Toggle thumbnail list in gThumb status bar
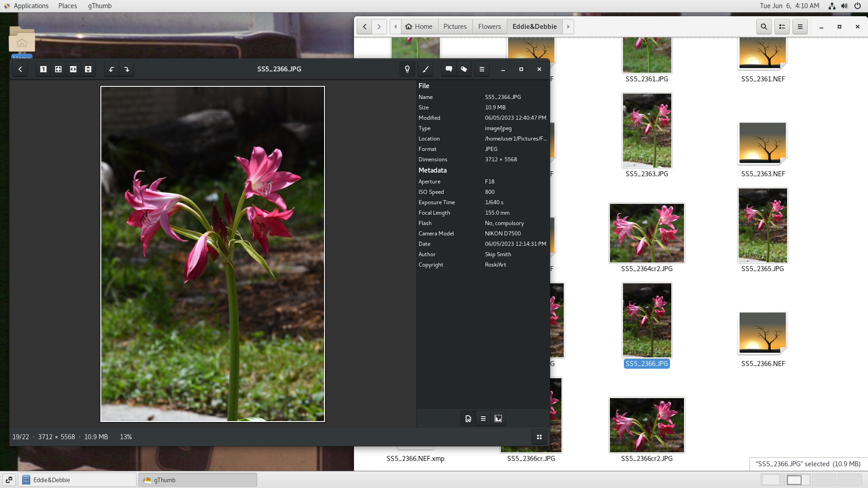This screenshot has width=868, height=488. click(x=539, y=437)
